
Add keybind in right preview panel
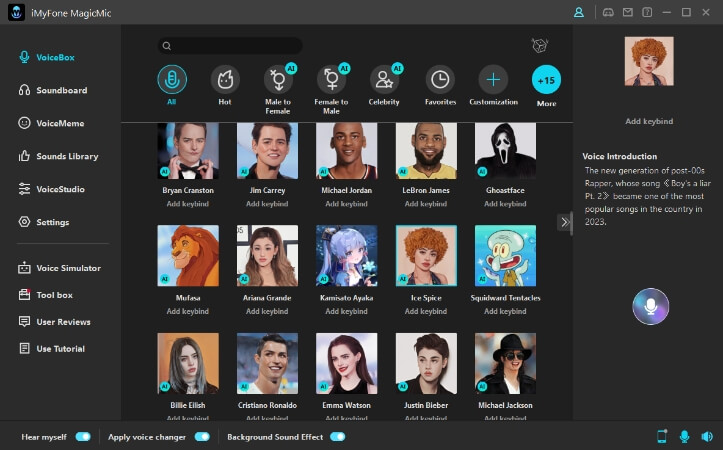click(x=649, y=121)
